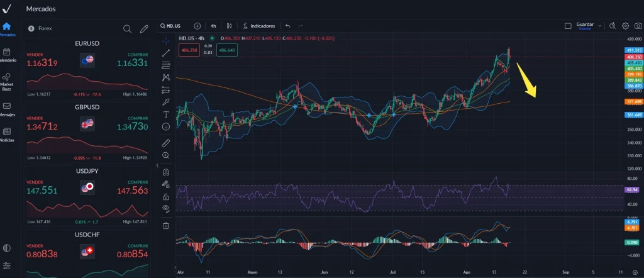
Task: Open time axis settings circle icon
Action: coord(635,272)
